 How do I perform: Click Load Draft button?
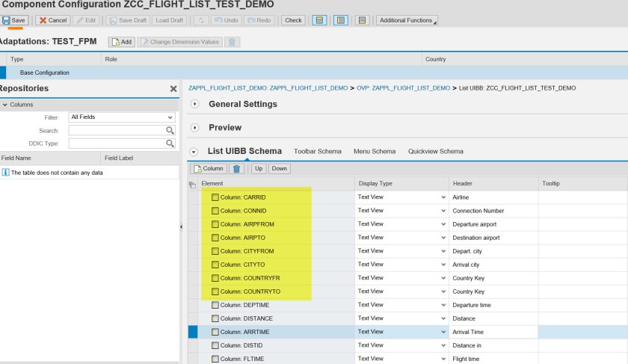click(x=170, y=20)
